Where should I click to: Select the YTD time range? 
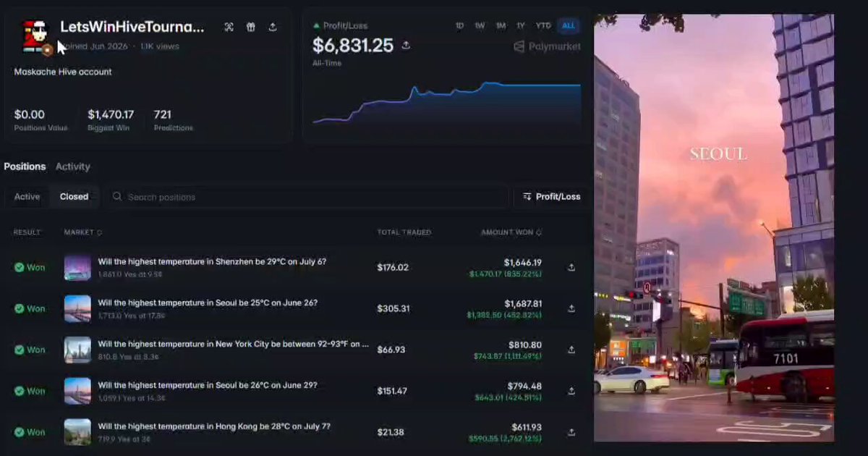coord(543,26)
